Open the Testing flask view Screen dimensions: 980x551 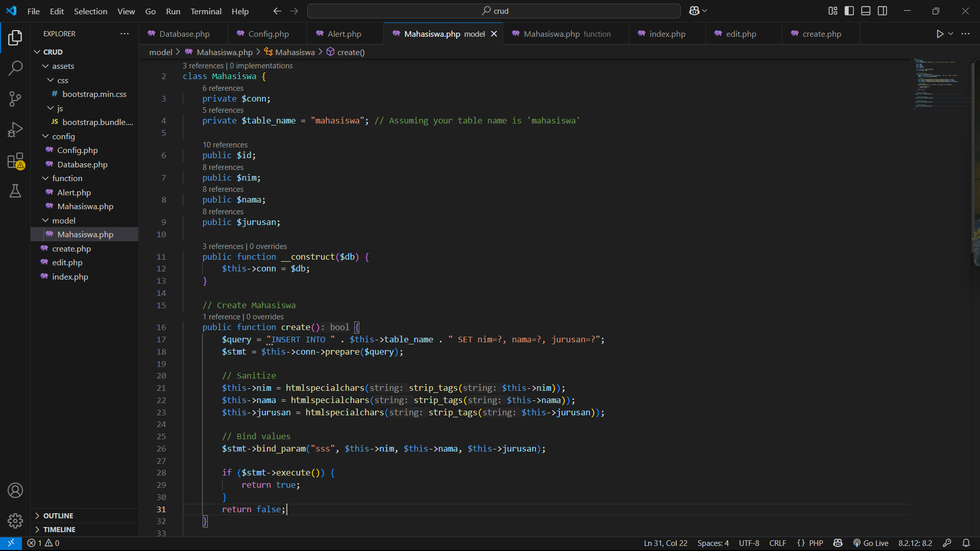pyautogui.click(x=15, y=191)
